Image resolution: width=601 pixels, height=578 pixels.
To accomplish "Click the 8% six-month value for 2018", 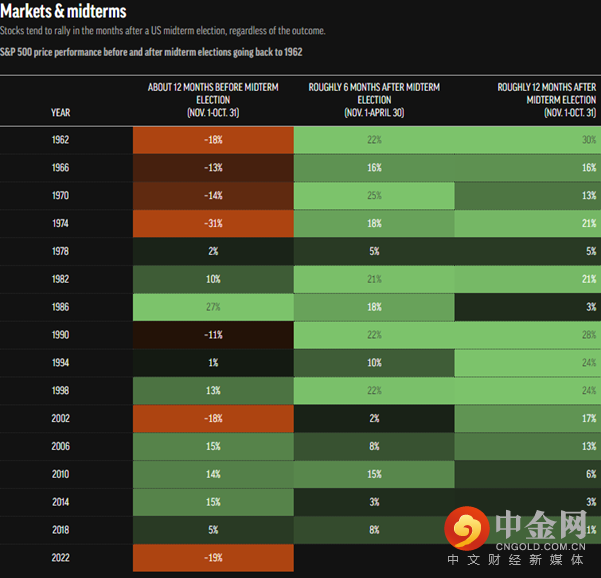I will coord(374,530).
